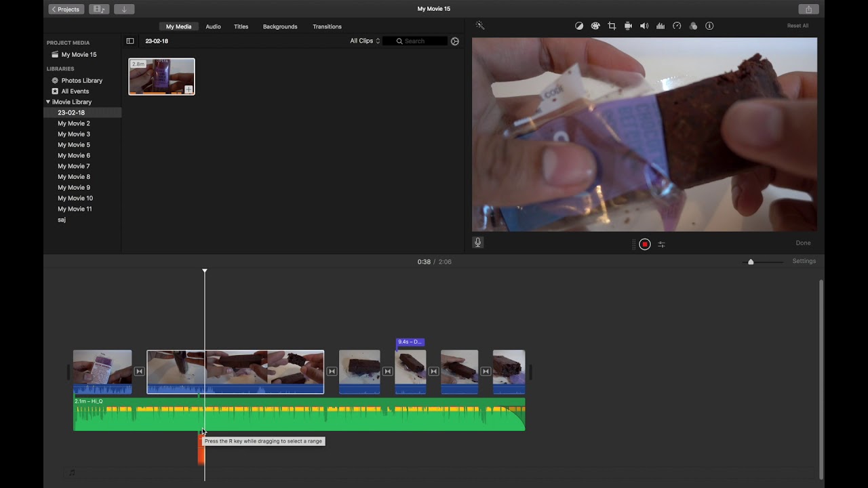Add the 2.8m clip with plus icon
The image size is (868, 488).
(189, 89)
